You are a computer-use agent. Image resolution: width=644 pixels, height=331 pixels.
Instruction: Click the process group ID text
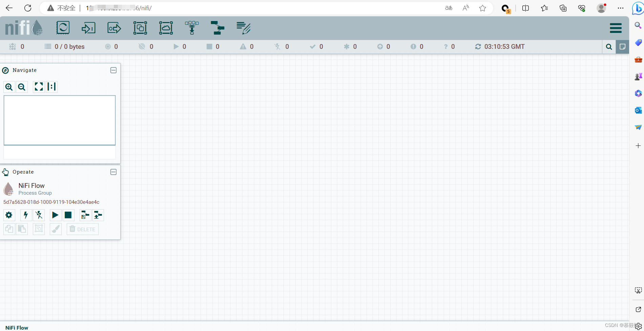[51, 202]
